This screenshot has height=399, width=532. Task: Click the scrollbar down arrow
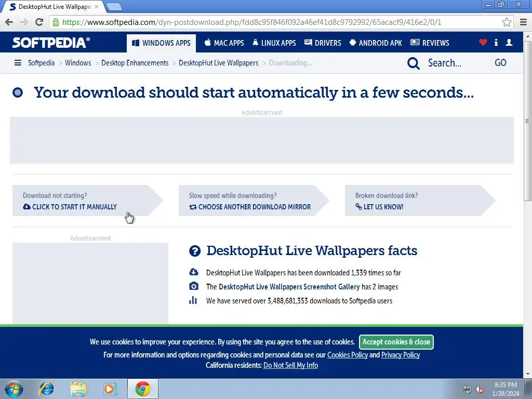coord(527,374)
